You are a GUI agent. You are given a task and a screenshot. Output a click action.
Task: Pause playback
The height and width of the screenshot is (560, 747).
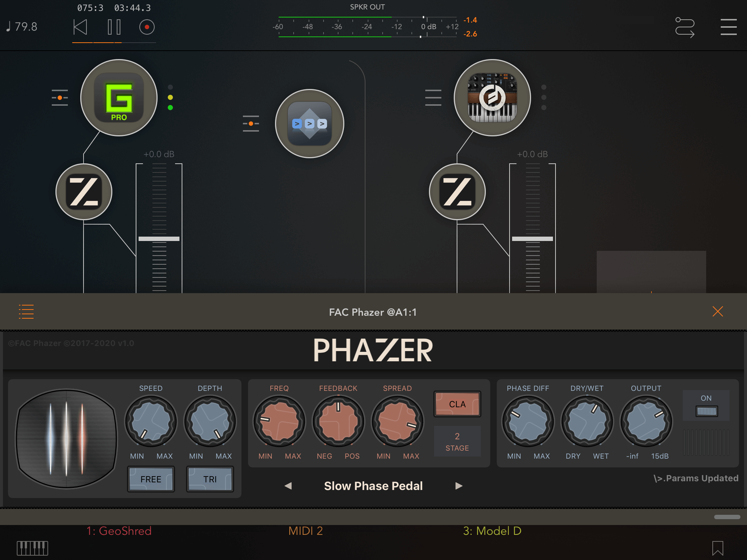(114, 27)
